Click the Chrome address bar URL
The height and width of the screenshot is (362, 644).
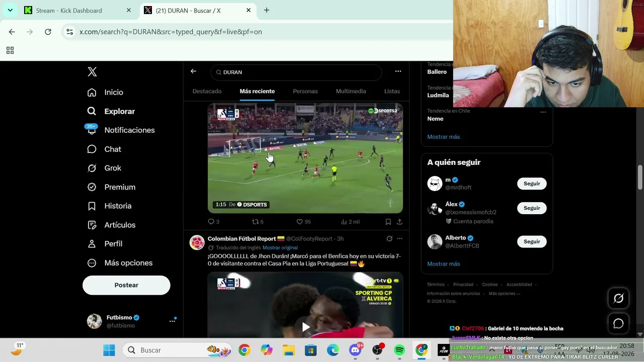[x=171, y=32]
